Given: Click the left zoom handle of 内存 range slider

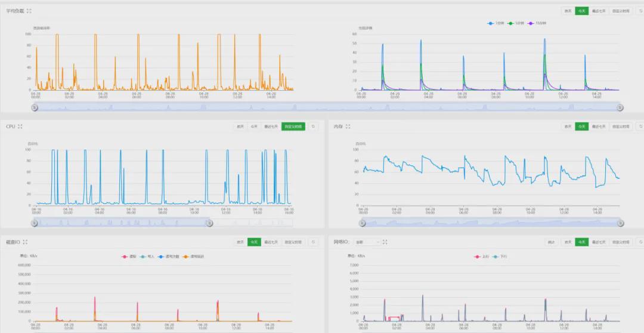Looking at the screenshot, I should [363, 223].
